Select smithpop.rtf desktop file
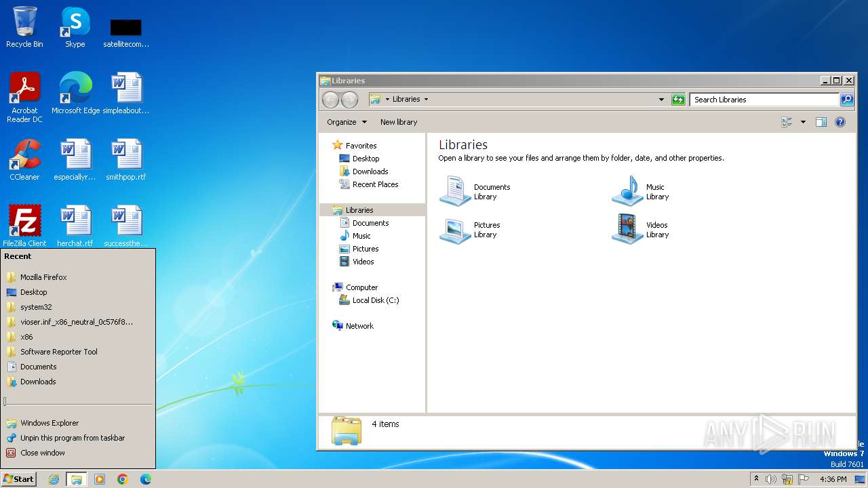This screenshot has width=868, height=488. [x=126, y=160]
